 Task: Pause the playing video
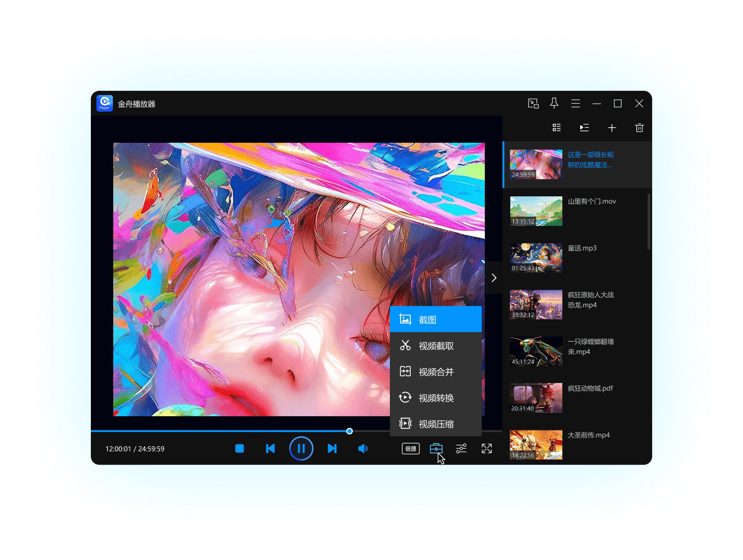coord(301,449)
